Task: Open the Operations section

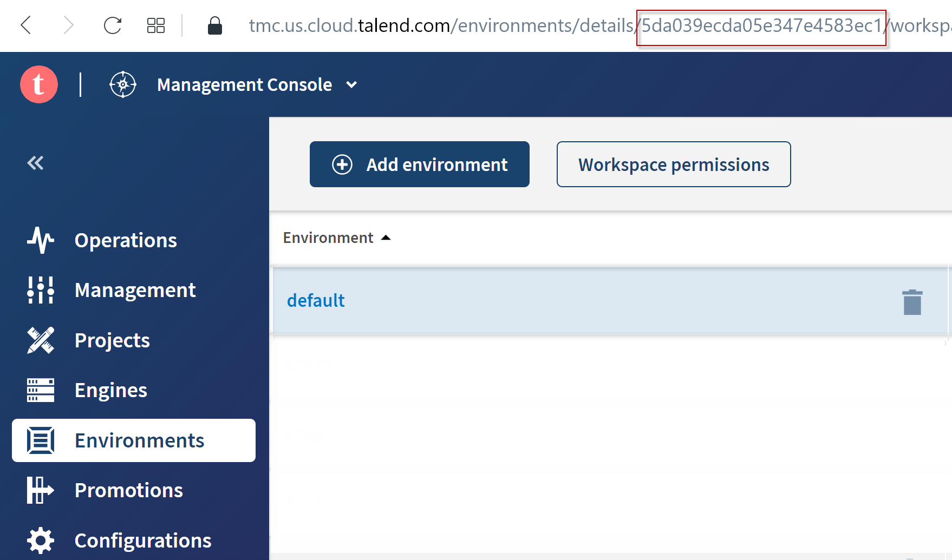Action: pyautogui.click(x=126, y=240)
